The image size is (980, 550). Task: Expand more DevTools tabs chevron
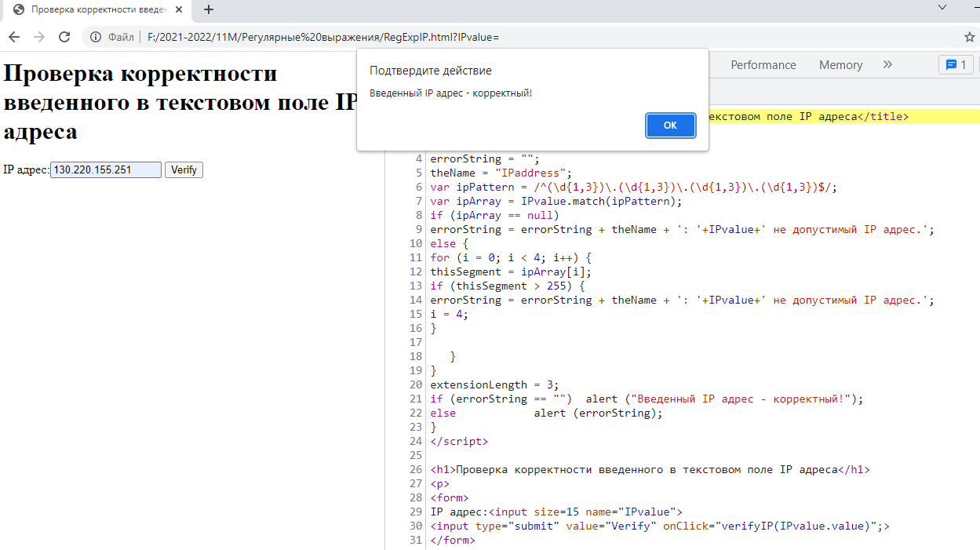[887, 65]
